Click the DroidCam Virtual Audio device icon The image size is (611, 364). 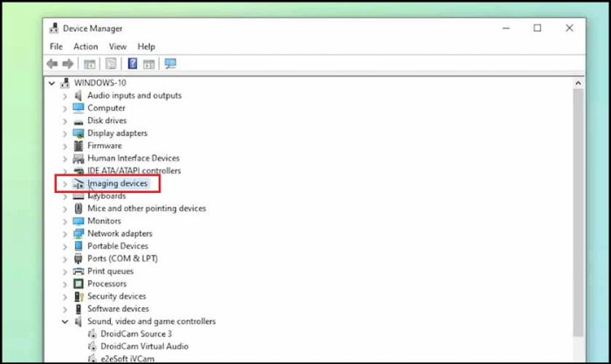[92, 347]
